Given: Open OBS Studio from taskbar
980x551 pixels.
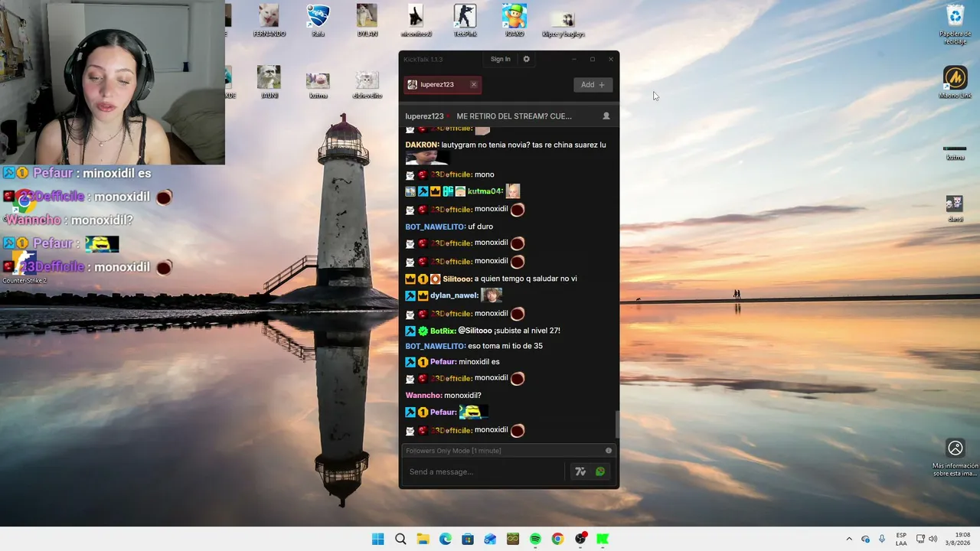Looking at the screenshot, I should 580,539.
